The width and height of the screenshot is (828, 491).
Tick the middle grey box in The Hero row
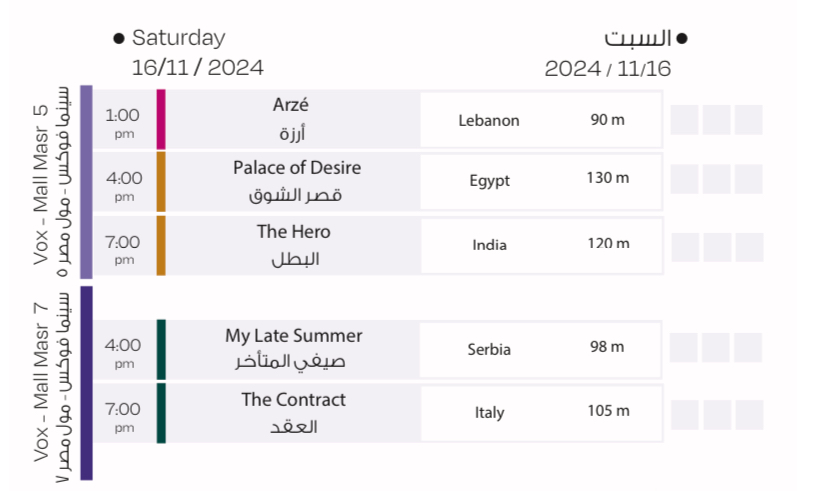tap(716, 246)
